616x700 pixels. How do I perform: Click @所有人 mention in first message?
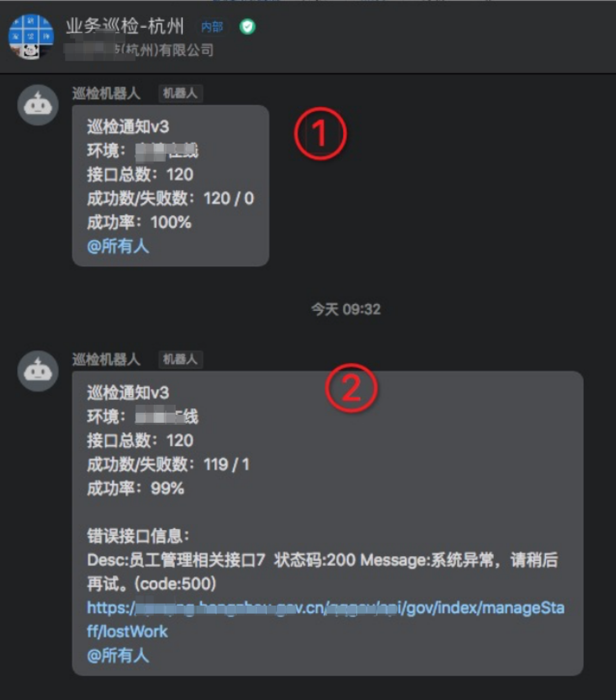tap(118, 246)
